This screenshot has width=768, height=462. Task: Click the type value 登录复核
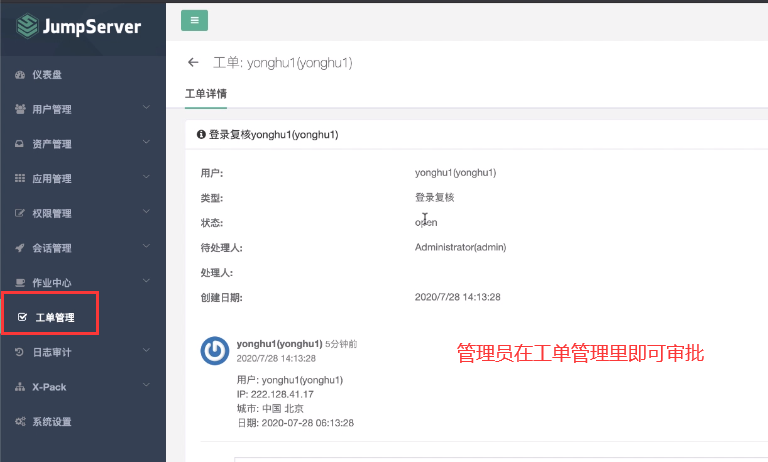434,197
